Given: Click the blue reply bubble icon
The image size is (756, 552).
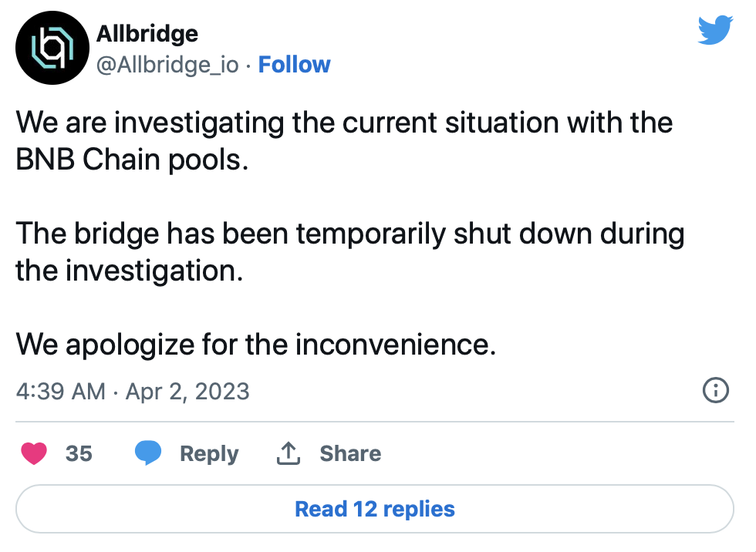Looking at the screenshot, I should [148, 453].
